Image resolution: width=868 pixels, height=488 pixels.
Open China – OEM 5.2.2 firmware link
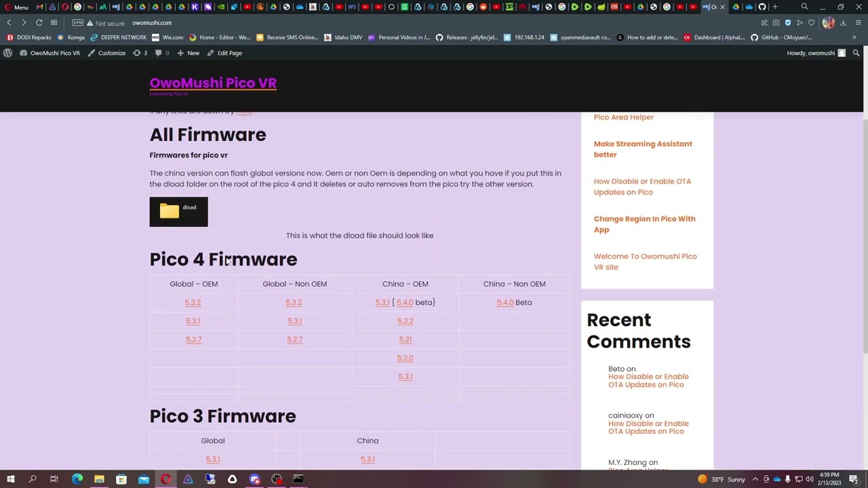[405, 321]
